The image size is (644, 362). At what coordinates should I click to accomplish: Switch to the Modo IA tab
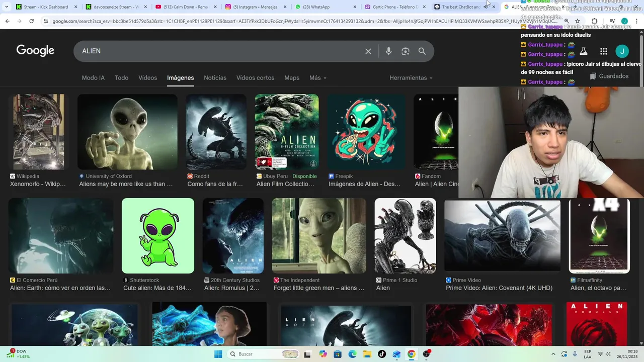93,78
